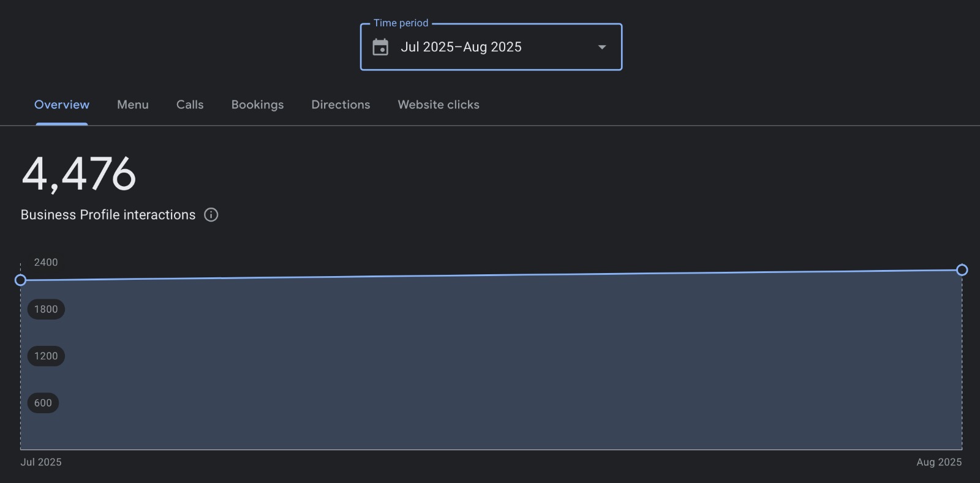
Task: Click the 1800 y-axis label
Action: pyautogui.click(x=46, y=309)
